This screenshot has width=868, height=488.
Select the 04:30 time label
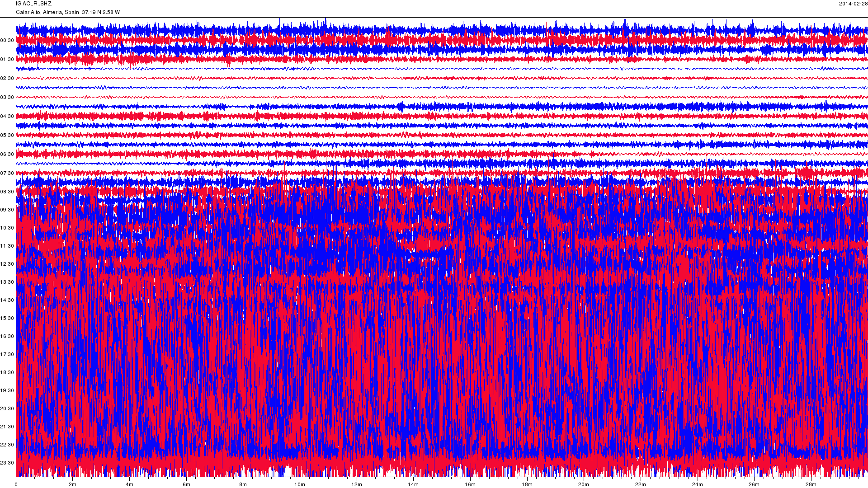[x=7, y=117]
